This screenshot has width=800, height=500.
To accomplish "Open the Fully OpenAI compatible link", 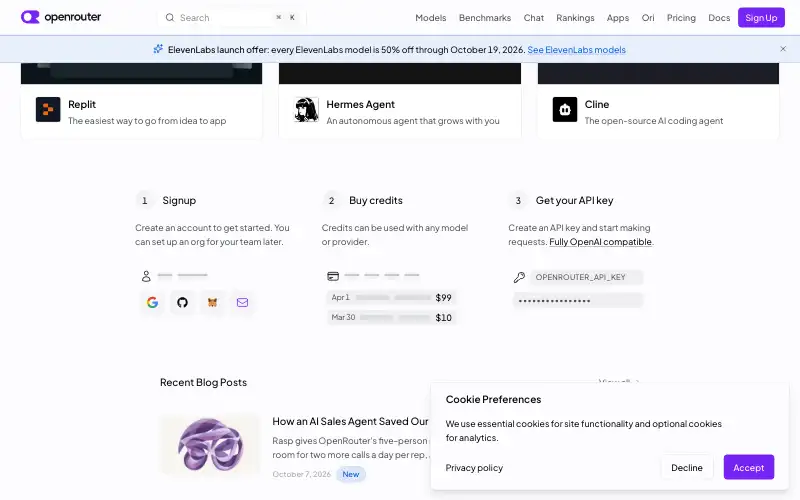I will 601,242.
